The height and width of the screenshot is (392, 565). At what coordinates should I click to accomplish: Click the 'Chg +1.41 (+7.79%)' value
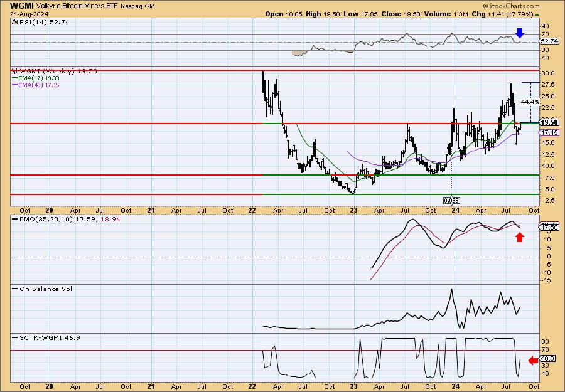click(502, 14)
